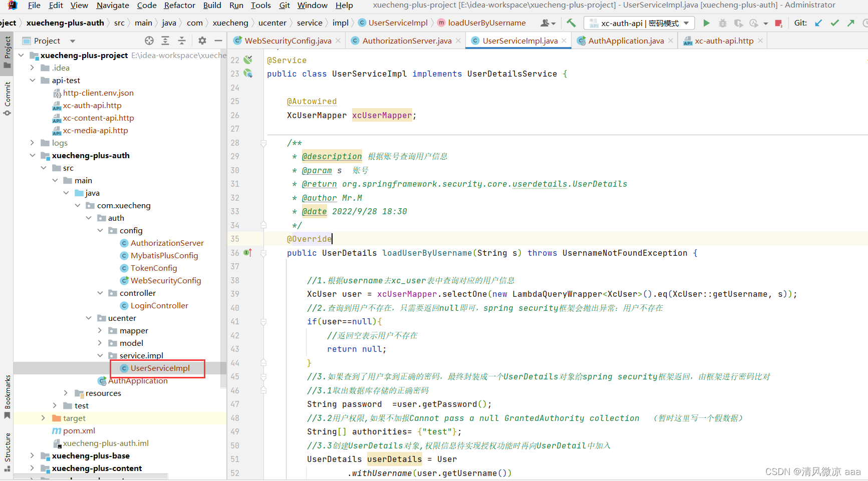Click Git commit checkmark icon
The width and height of the screenshot is (868, 481).
(x=834, y=23)
